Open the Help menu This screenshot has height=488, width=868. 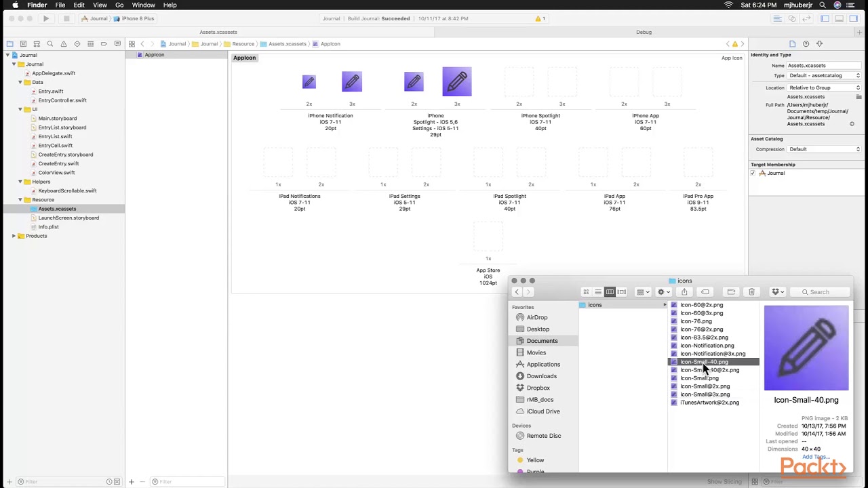click(x=170, y=5)
